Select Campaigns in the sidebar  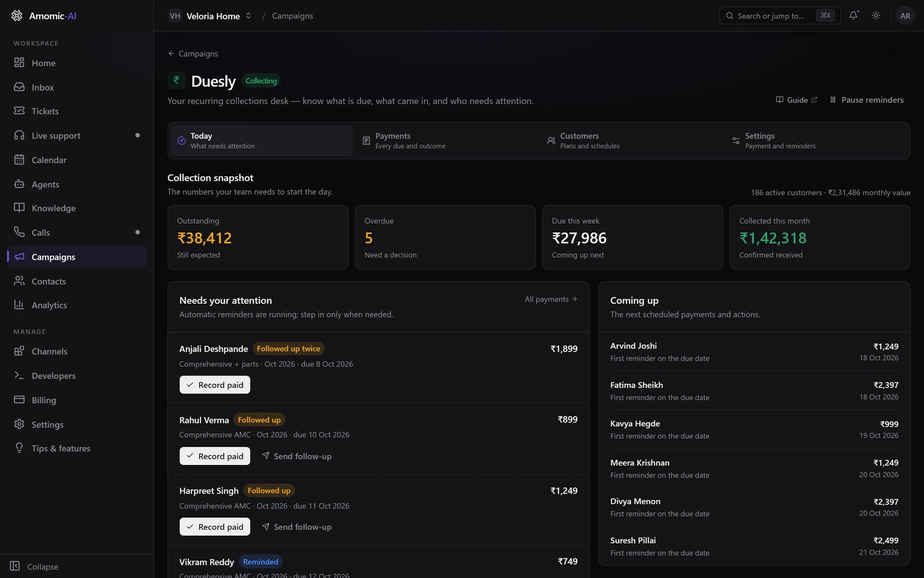tap(77, 257)
